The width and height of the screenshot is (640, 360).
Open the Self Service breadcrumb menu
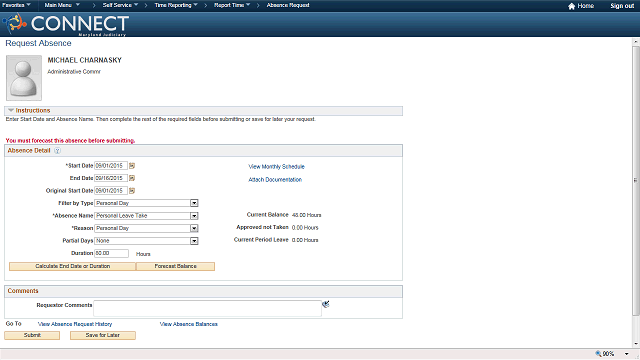pyautogui.click(x=120, y=5)
